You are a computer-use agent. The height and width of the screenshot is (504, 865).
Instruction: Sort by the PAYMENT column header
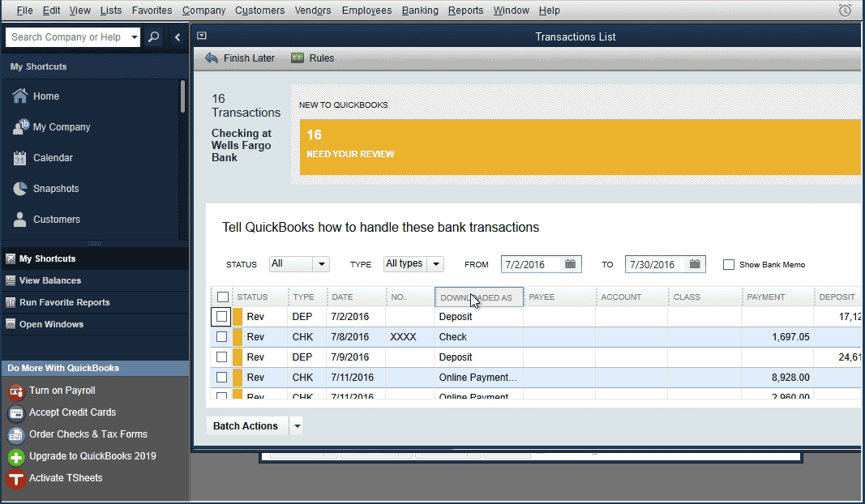pyautogui.click(x=777, y=297)
